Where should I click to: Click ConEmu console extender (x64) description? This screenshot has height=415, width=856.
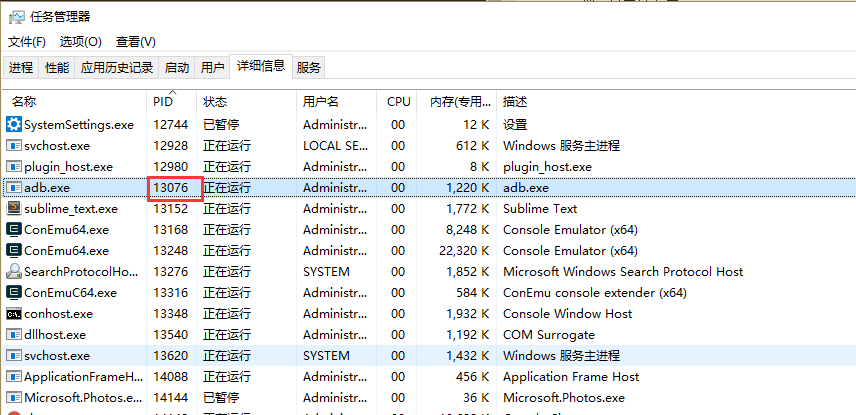[595, 293]
